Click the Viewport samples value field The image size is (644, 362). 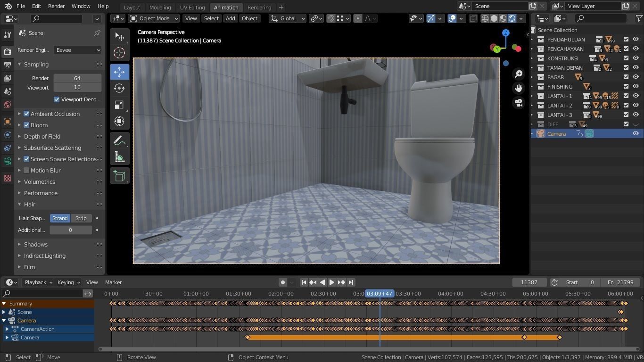77,87
